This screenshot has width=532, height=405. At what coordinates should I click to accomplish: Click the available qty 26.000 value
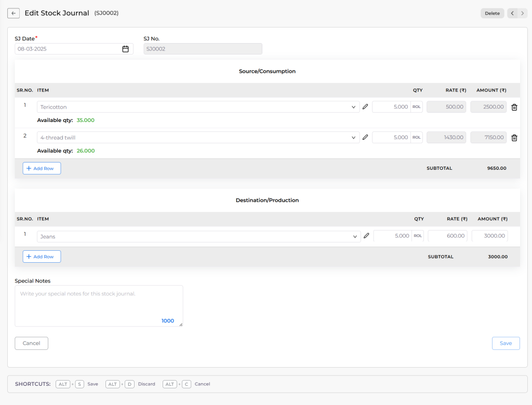(86, 151)
